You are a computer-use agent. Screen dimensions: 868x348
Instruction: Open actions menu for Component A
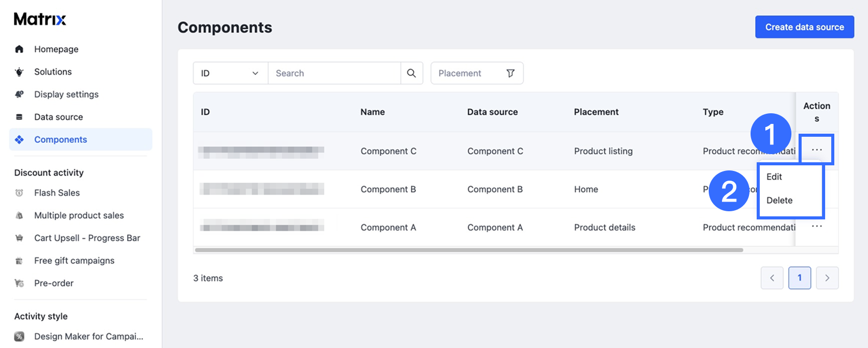coord(817,226)
